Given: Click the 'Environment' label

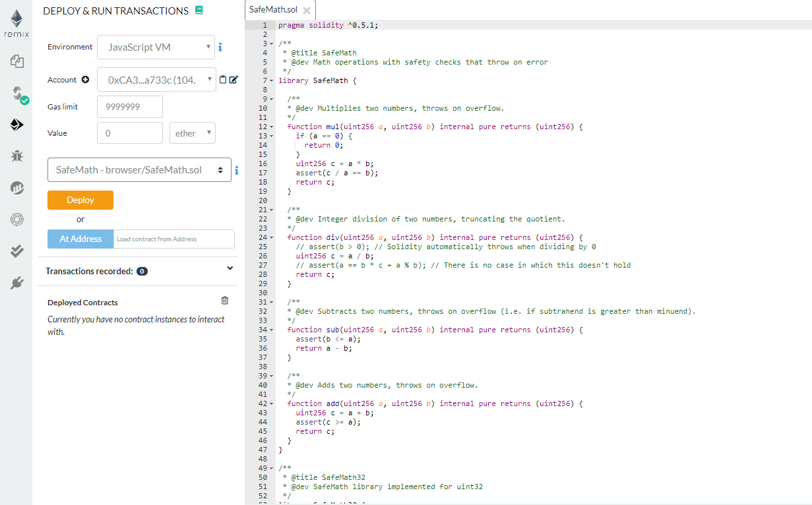Looking at the screenshot, I should (70, 47).
